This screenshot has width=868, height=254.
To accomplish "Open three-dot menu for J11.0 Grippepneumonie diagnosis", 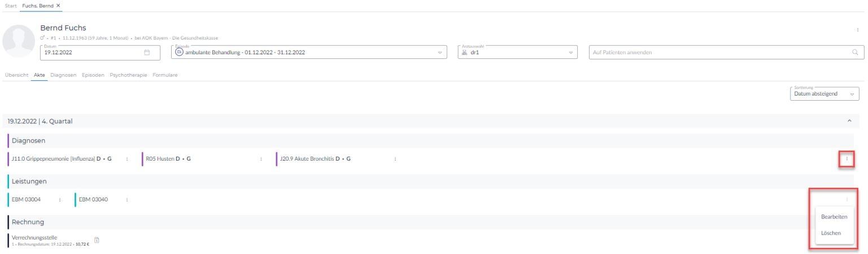I will click(x=127, y=159).
